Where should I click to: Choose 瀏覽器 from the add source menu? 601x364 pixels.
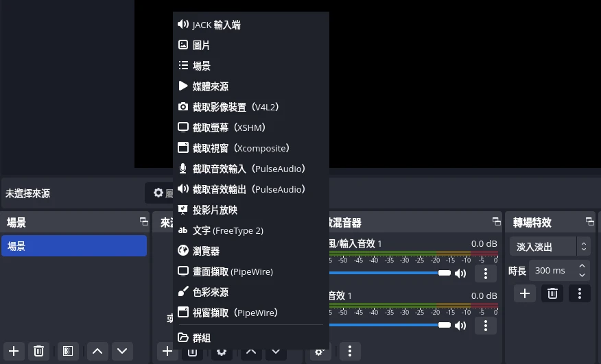pos(206,251)
